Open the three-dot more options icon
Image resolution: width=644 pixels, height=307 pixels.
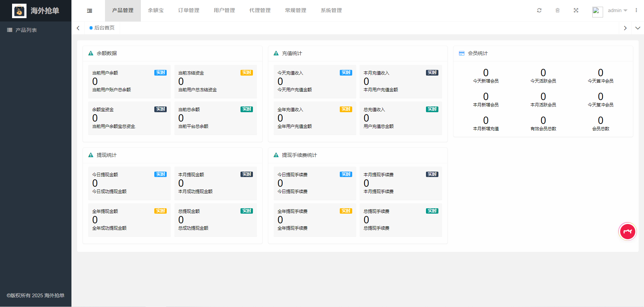(x=636, y=10)
